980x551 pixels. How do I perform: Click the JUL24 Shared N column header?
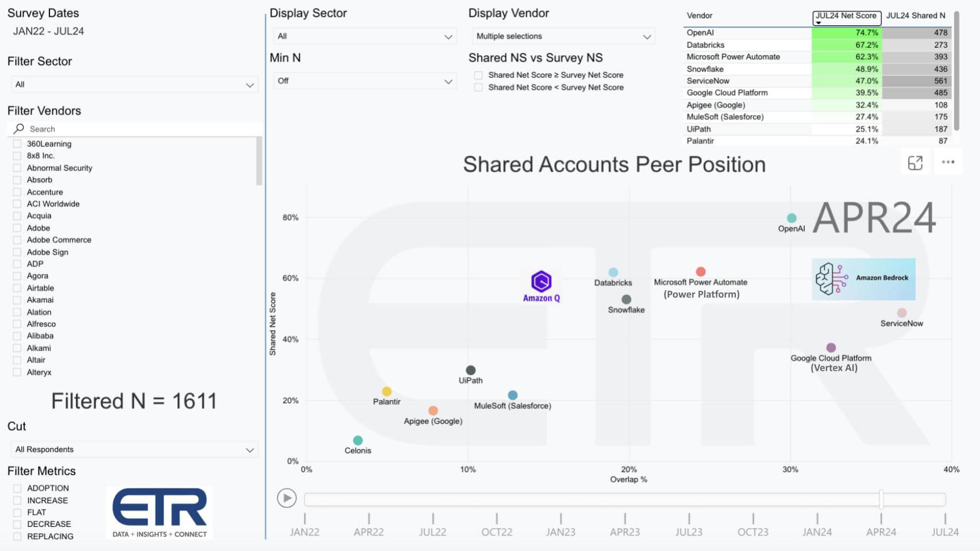[x=915, y=16]
